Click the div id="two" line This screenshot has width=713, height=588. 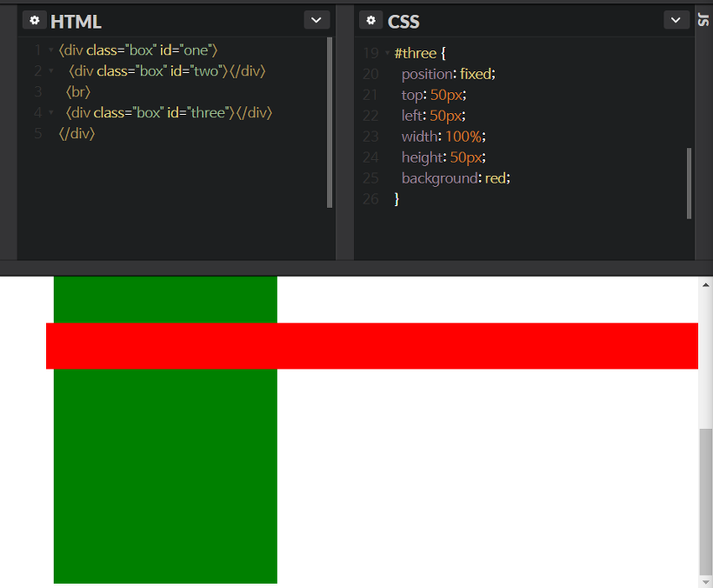[x=167, y=71]
